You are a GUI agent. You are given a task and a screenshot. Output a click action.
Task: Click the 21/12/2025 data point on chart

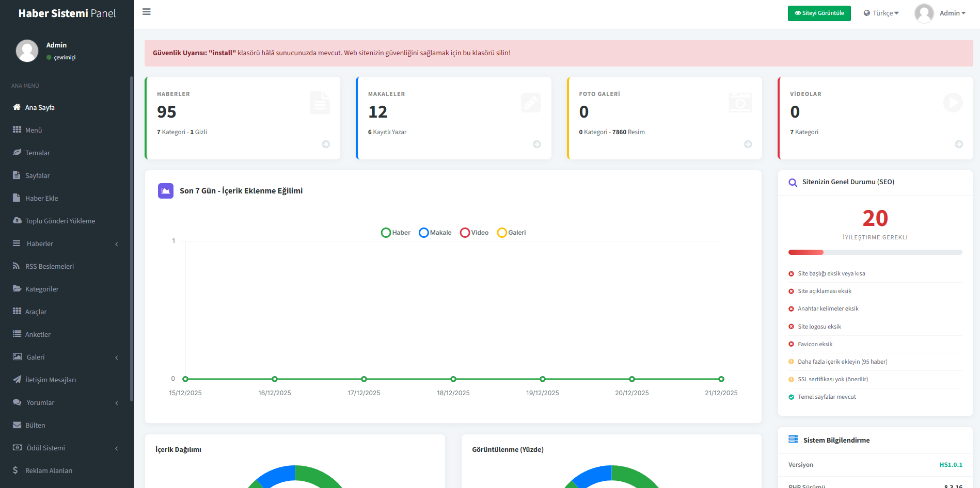[x=721, y=379]
